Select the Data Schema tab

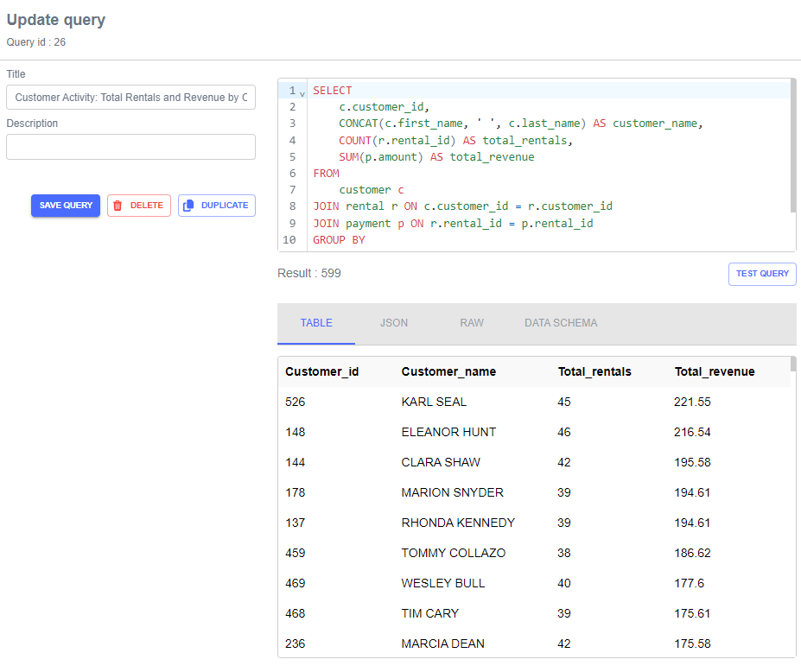click(x=560, y=323)
